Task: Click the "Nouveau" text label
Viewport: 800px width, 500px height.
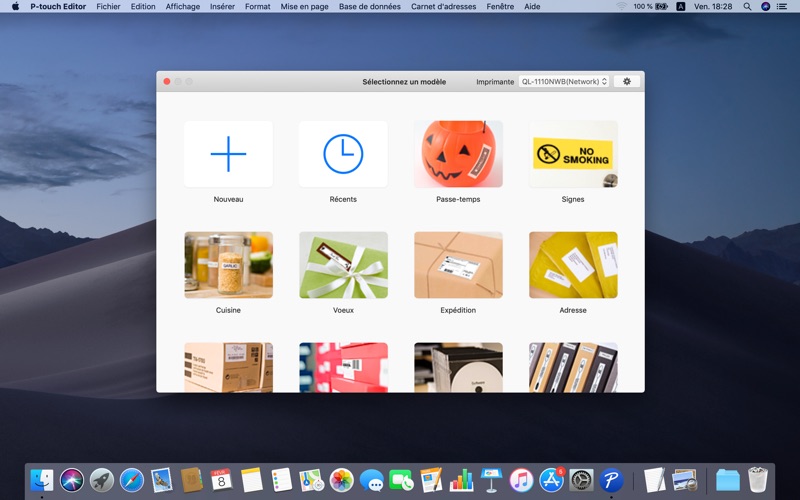Action: (x=228, y=199)
